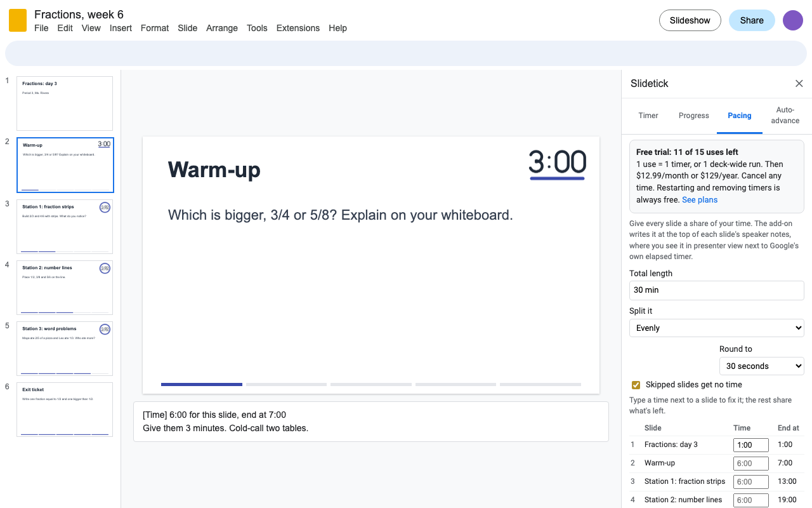Edit the time field for Warm-up row
This screenshot has width=812, height=508.
click(x=751, y=464)
